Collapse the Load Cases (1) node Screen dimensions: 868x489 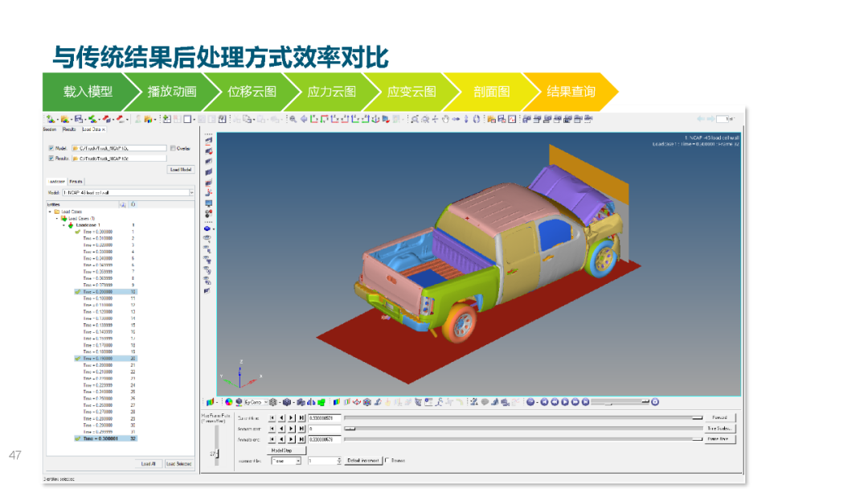point(57,218)
